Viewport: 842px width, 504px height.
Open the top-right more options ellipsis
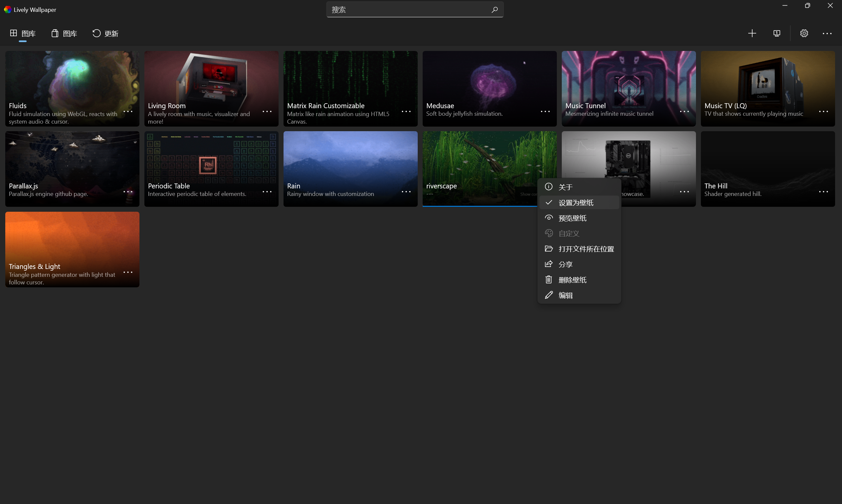click(x=827, y=33)
